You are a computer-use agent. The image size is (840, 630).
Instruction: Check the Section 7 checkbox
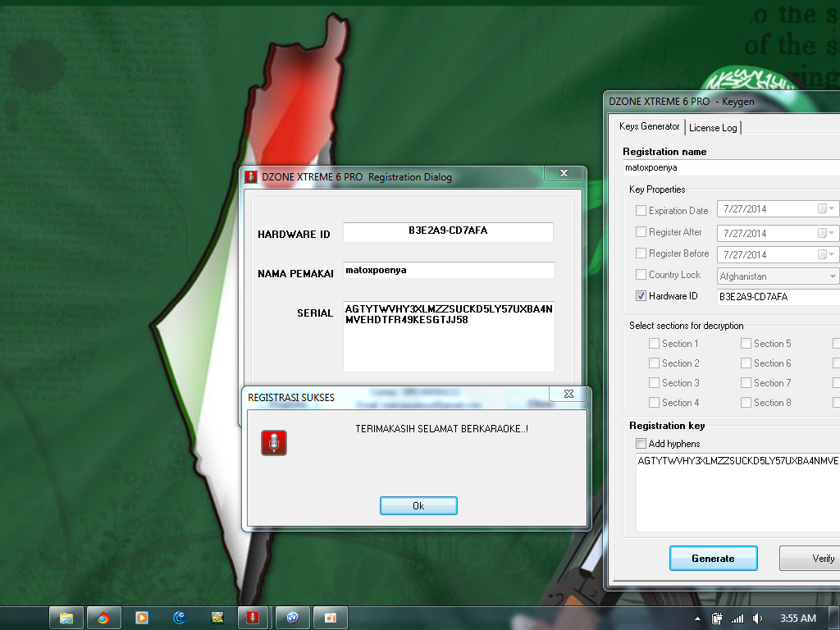click(x=746, y=382)
